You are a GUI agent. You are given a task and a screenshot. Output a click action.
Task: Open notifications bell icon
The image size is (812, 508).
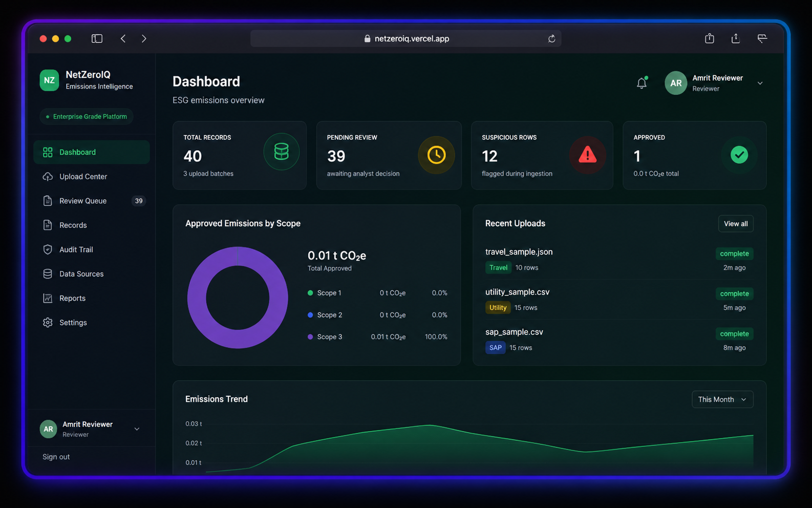[x=642, y=83]
